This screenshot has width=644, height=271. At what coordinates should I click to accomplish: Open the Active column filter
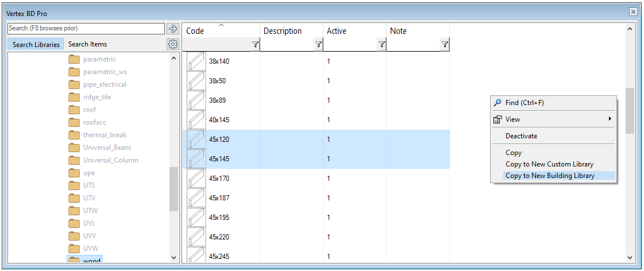pyautogui.click(x=381, y=44)
